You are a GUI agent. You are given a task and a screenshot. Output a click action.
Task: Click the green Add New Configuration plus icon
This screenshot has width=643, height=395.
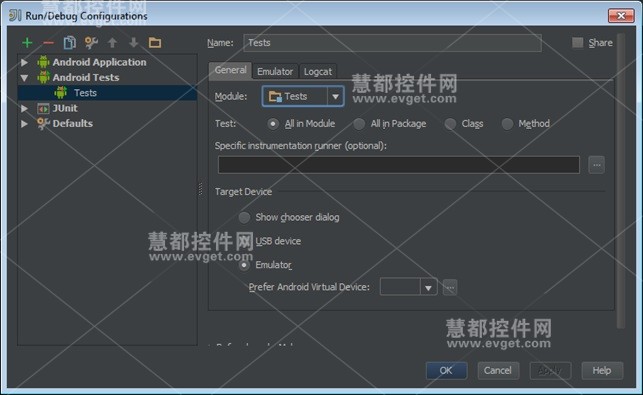27,42
